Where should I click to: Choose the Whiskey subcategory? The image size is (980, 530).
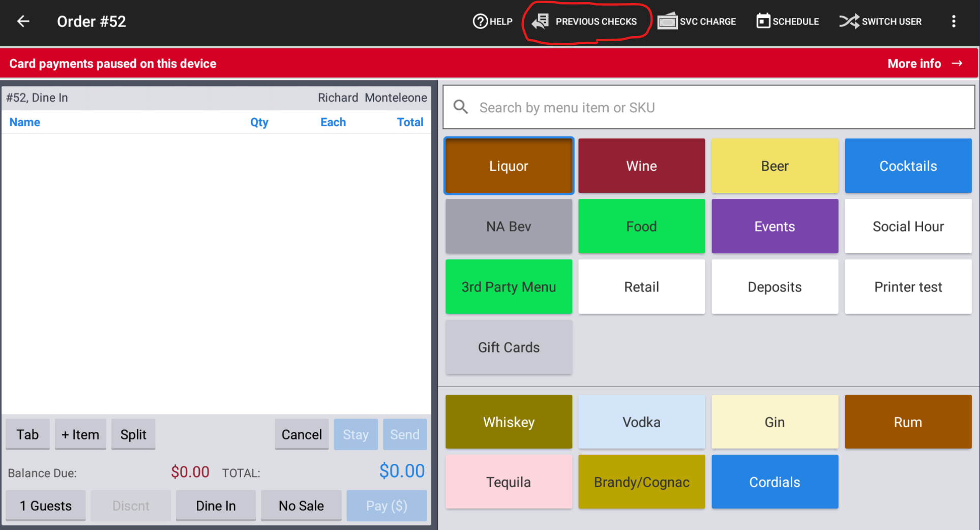click(x=509, y=422)
